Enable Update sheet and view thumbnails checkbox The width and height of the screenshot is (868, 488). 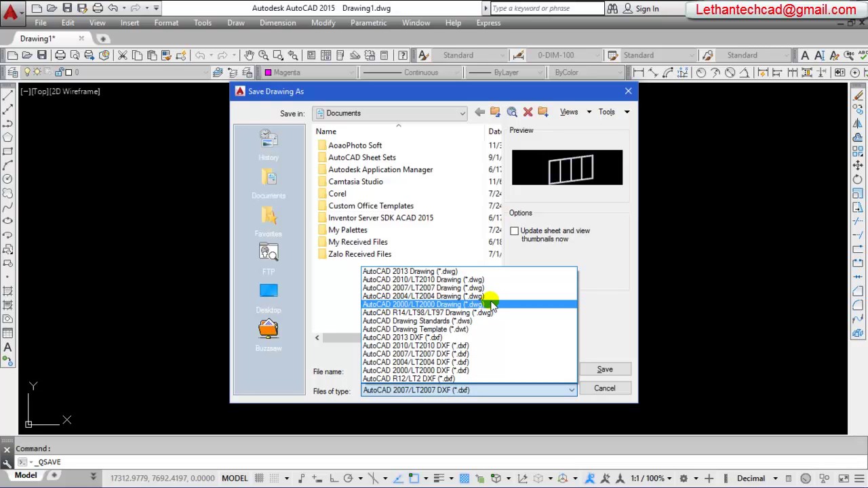coord(514,231)
